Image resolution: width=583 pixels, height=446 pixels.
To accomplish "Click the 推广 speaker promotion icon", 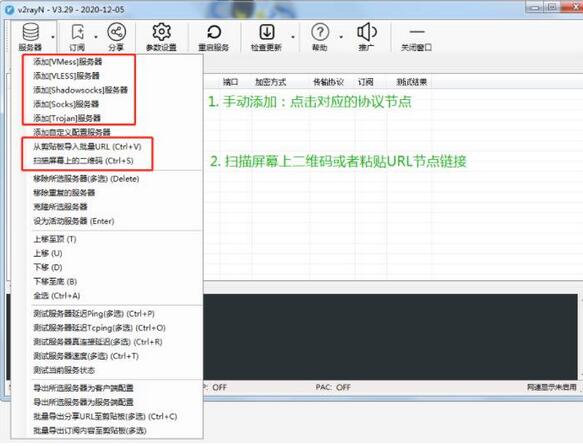I will pyautogui.click(x=367, y=36).
